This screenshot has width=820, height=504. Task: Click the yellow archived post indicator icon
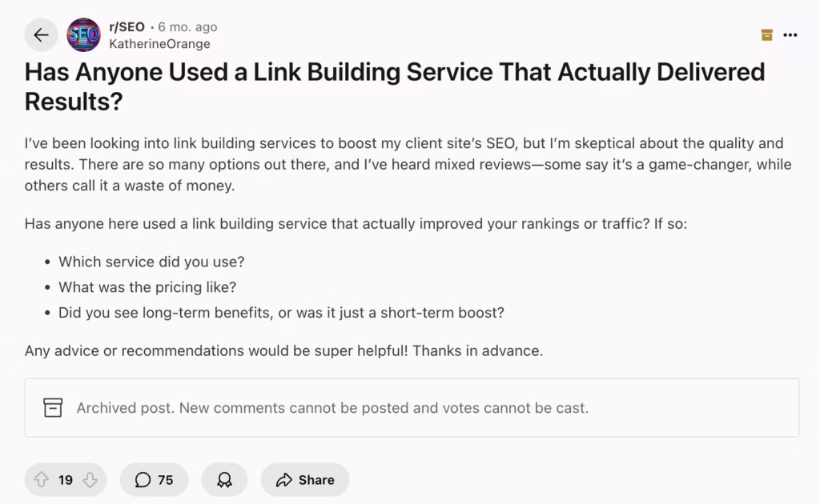click(x=766, y=35)
